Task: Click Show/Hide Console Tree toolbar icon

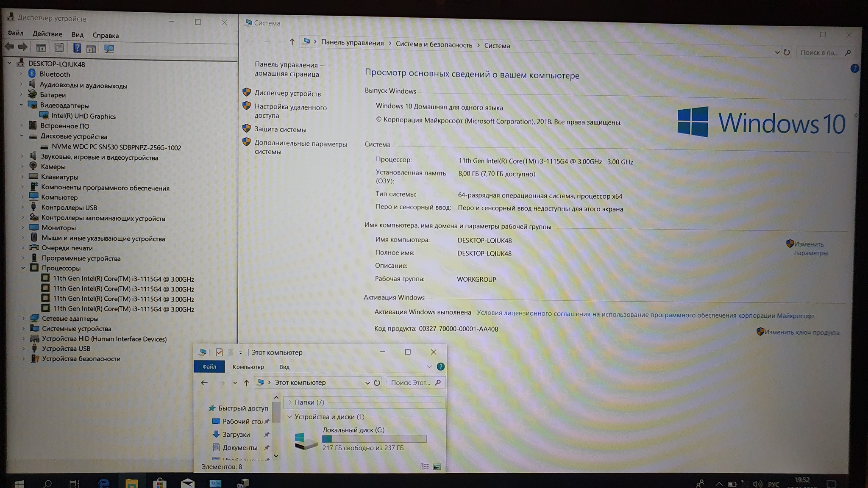Action: (x=41, y=48)
